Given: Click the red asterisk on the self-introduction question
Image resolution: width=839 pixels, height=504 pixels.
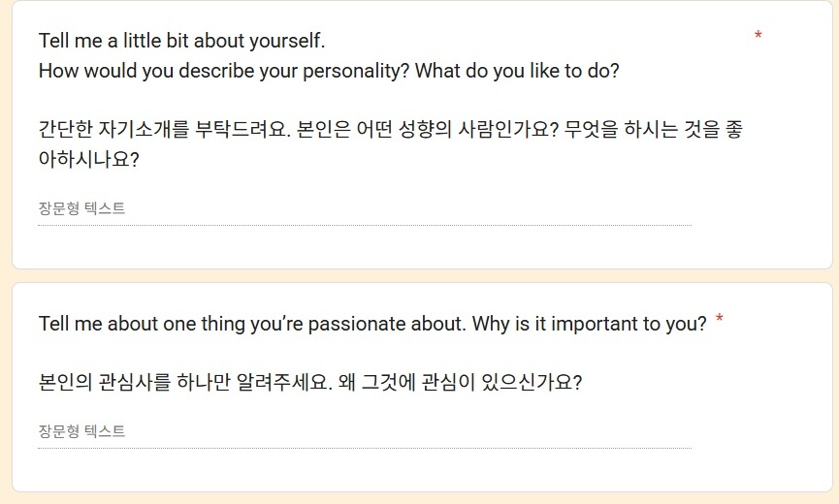Looking at the screenshot, I should [758, 37].
